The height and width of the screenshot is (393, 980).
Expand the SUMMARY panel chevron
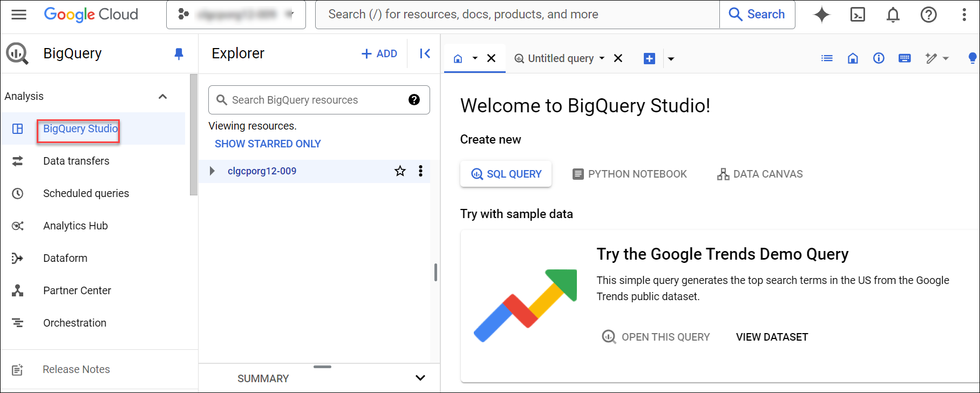(420, 378)
